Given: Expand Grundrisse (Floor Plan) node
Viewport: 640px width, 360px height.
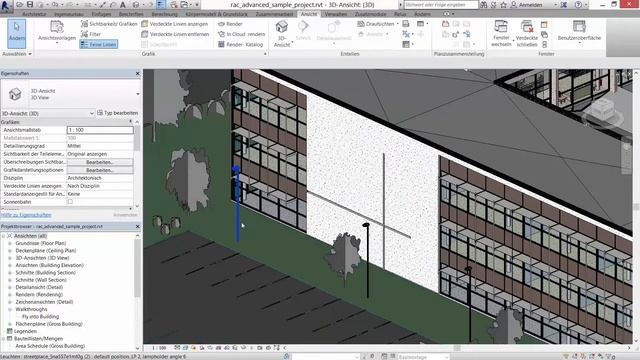Looking at the screenshot, I should coord(10,243).
